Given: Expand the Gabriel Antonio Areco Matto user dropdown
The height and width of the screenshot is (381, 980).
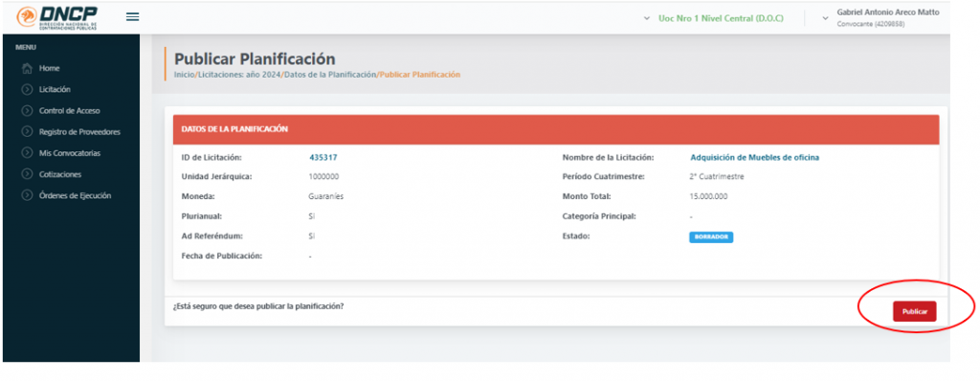Looking at the screenshot, I should pyautogui.click(x=881, y=17).
